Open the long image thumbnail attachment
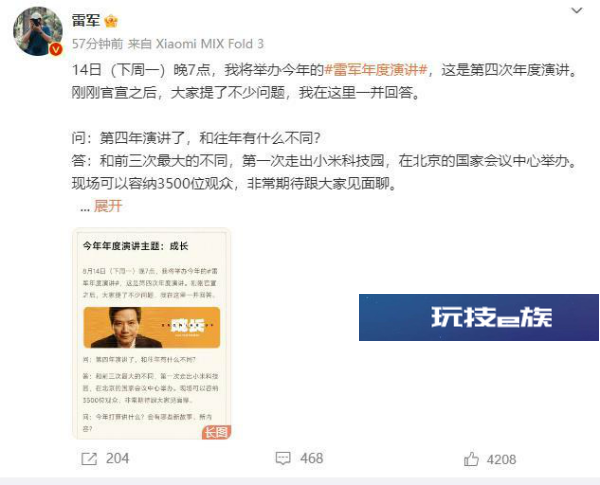 pos(152,333)
